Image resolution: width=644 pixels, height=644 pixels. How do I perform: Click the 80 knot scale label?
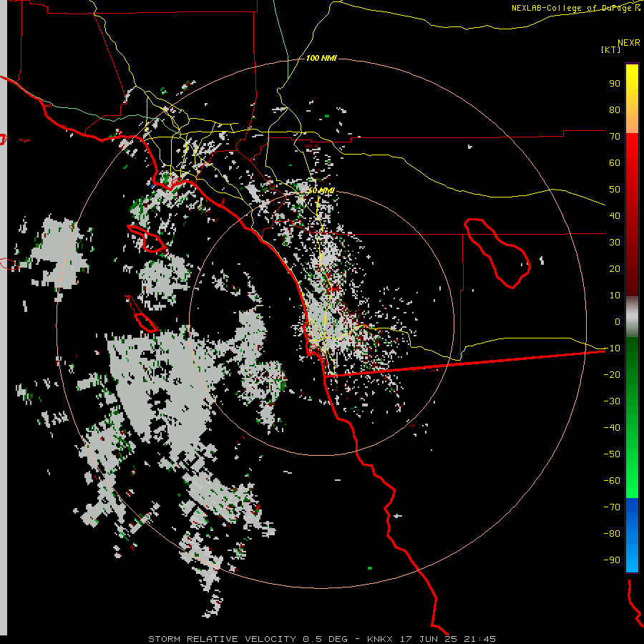click(615, 109)
